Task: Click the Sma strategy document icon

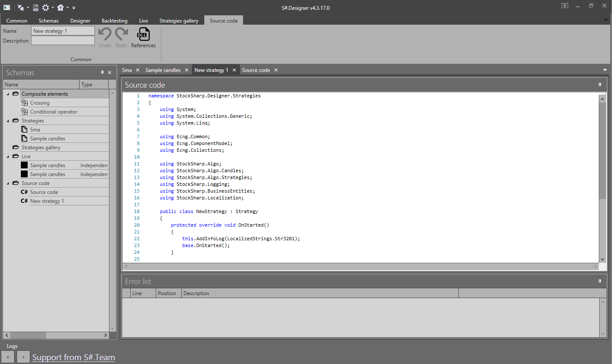Action: pyautogui.click(x=25, y=130)
